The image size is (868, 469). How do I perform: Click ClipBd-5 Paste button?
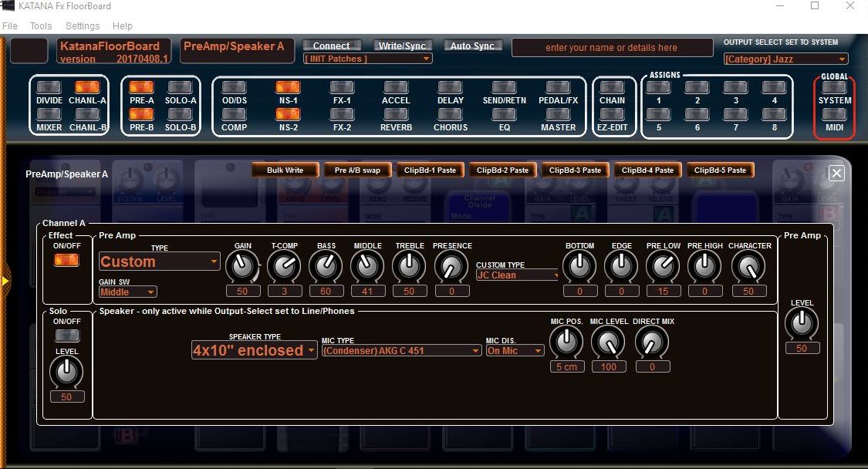(x=720, y=170)
